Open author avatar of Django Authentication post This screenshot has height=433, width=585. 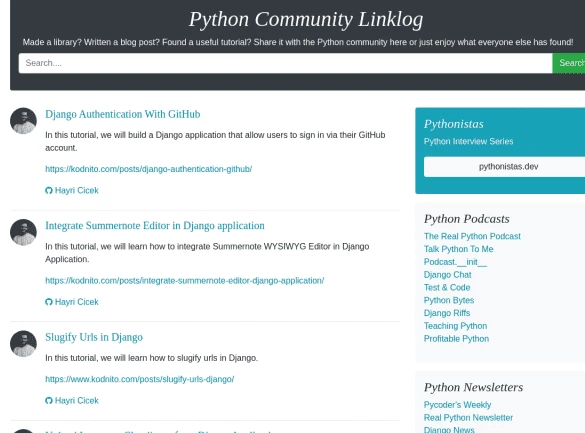23,121
